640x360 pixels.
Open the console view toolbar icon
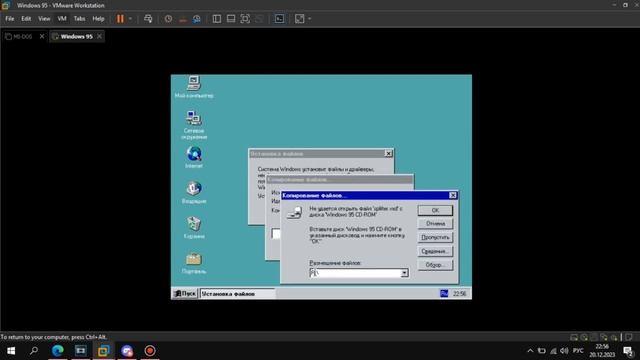coord(279,19)
